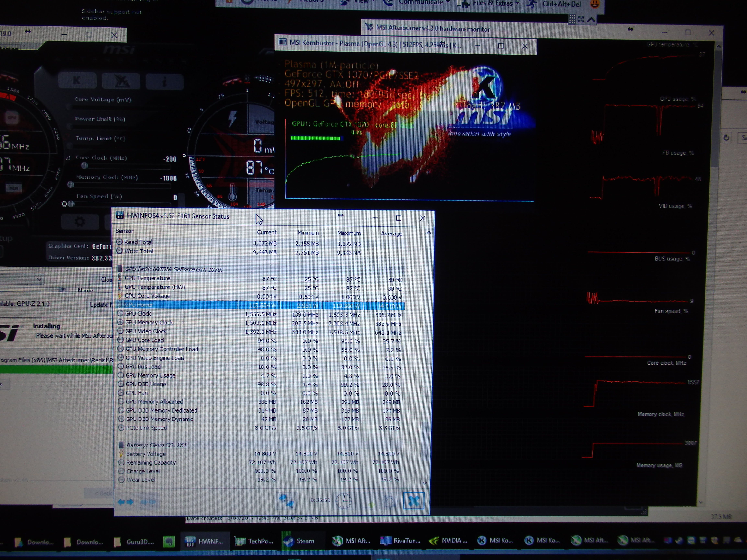Viewport: 747px width, 560px height.
Task: Click the HWiNFO scroll down arrow
Action: pyautogui.click(x=425, y=483)
